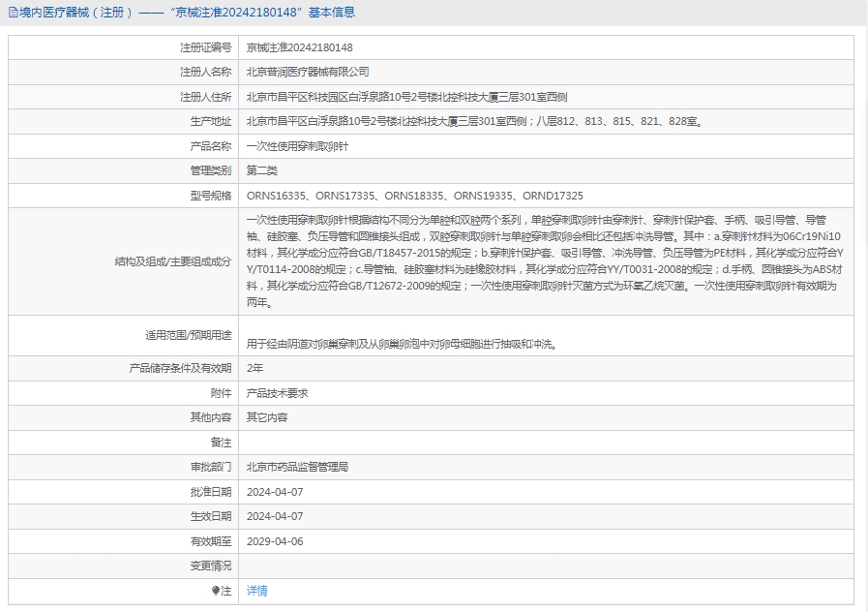The width and height of the screenshot is (868, 612).
Task: Click product name 一次性使用穿刺取卵针
Action: (297, 146)
